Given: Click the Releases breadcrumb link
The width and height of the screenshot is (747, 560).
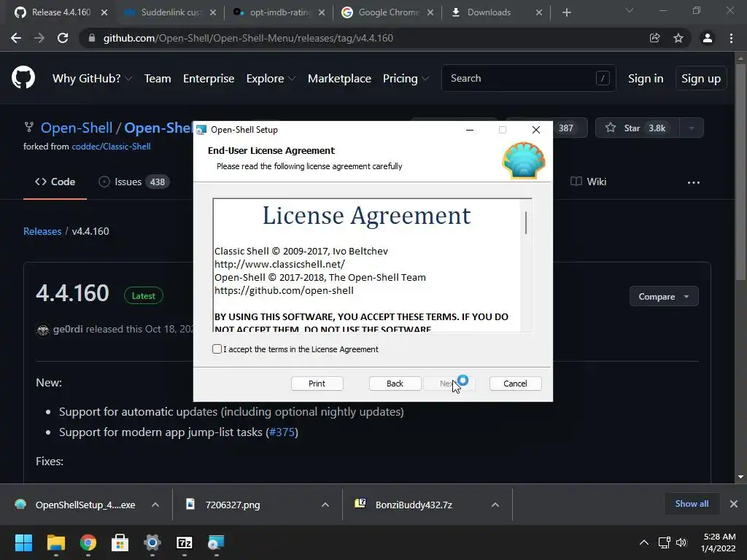Looking at the screenshot, I should [42, 231].
